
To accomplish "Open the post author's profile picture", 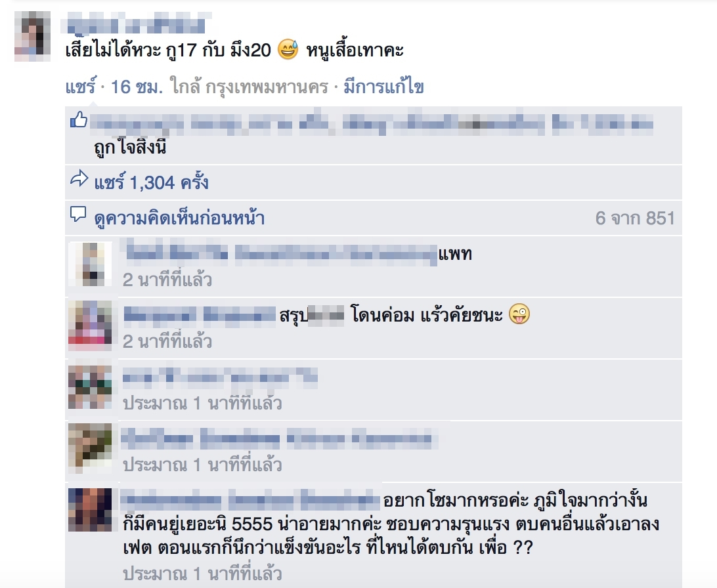I will tap(32, 36).
